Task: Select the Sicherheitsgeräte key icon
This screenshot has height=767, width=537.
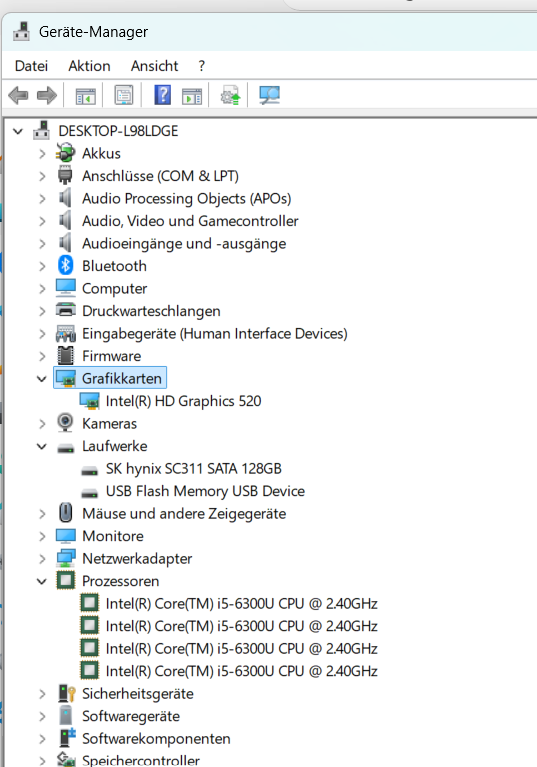Action: point(67,693)
